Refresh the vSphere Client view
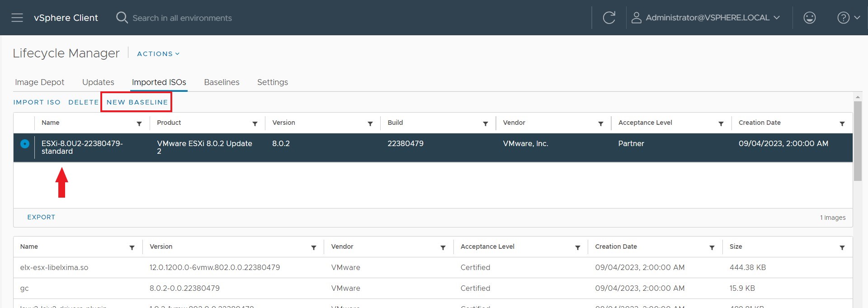 (x=609, y=18)
